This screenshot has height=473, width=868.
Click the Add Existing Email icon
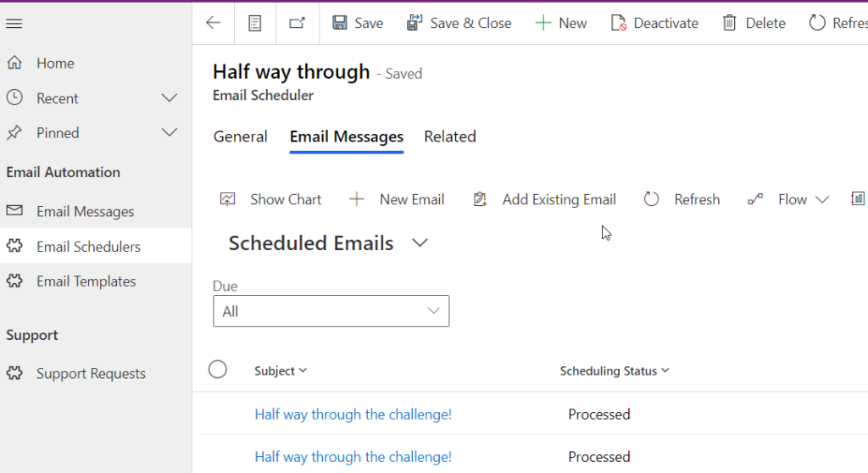point(480,199)
